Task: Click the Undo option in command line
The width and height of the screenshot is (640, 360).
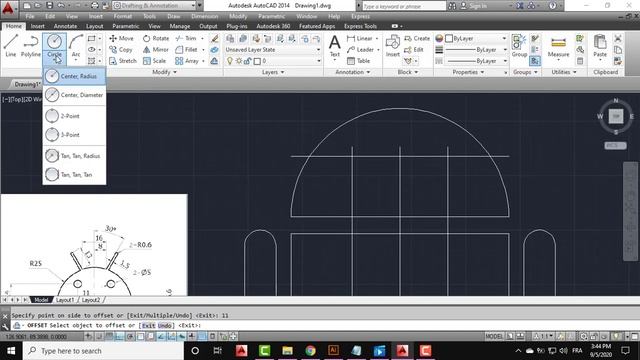Action: (164, 325)
